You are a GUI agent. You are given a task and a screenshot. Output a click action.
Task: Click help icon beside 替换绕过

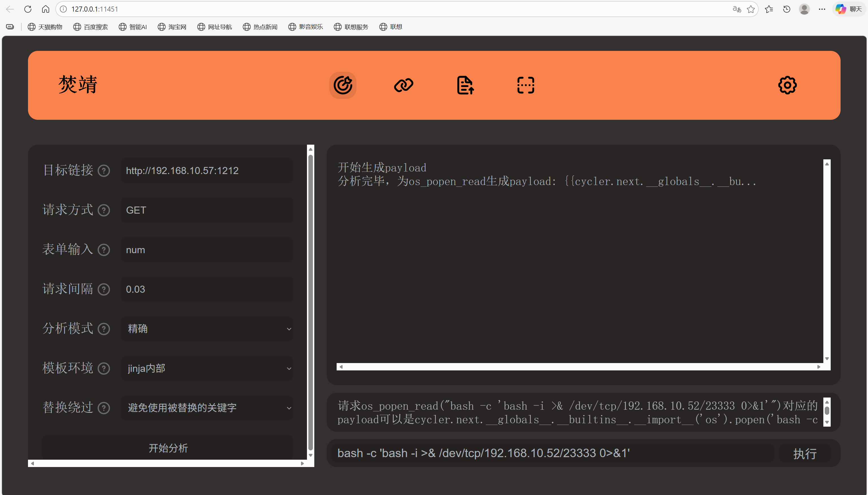coord(104,408)
